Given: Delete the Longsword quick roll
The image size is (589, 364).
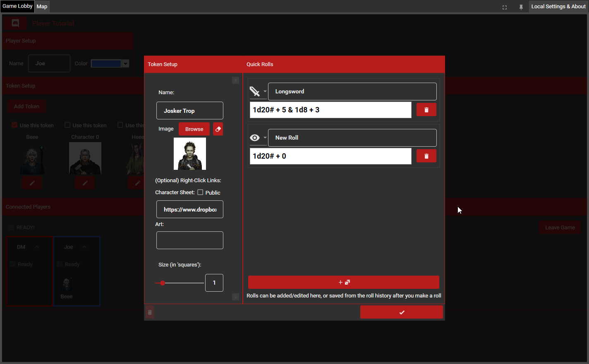Looking at the screenshot, I should tap(426, 110).
